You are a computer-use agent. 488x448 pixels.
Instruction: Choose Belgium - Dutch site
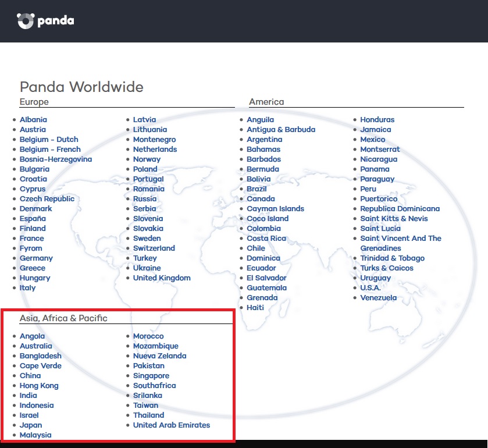(x=49, y=140)
